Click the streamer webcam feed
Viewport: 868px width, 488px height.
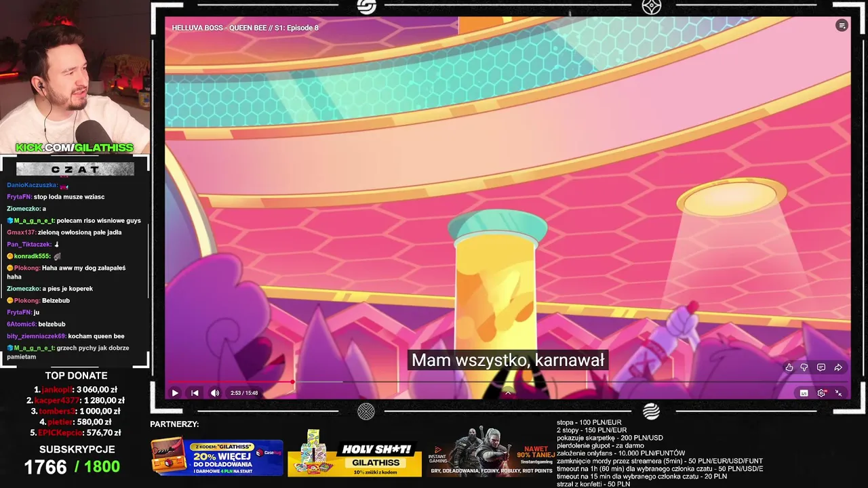tap(75, 77)
